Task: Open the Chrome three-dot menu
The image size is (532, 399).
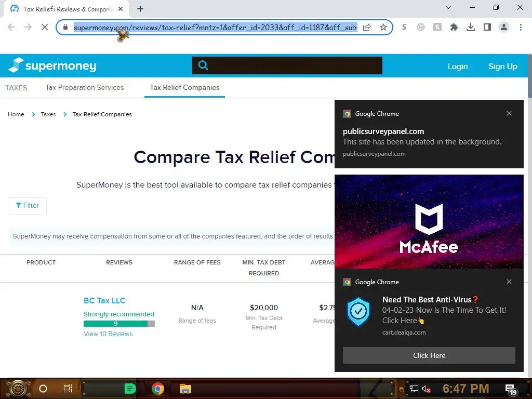Action: [521, 27]
